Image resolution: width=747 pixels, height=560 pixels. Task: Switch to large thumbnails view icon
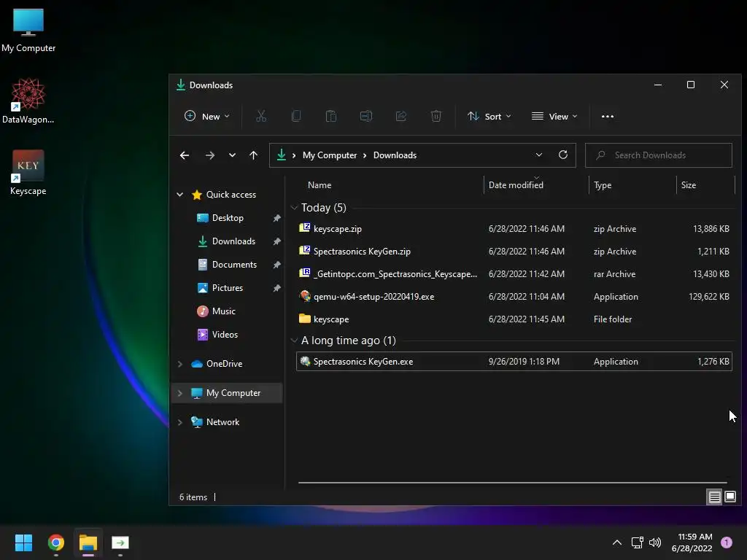pyautogui.click(x=730, y=497)
